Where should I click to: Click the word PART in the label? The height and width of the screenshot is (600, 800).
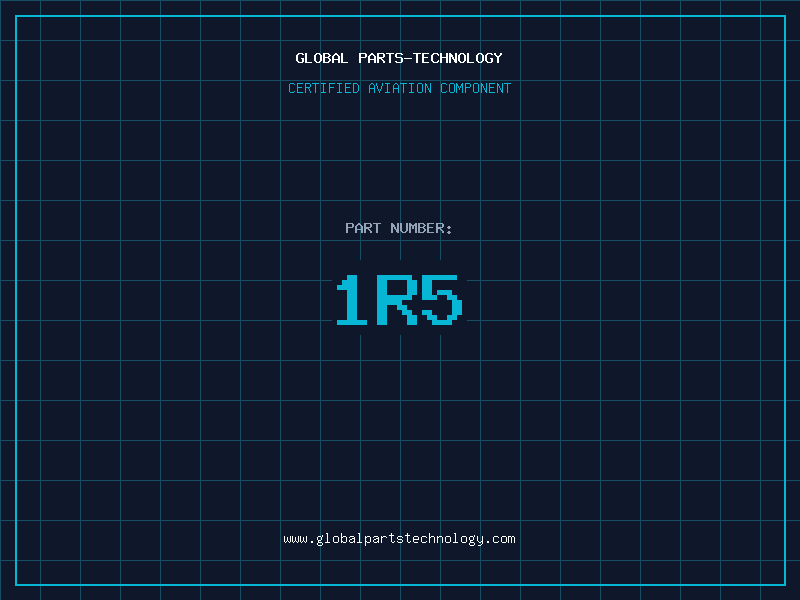pyautogui.click(x=363, y=228)
